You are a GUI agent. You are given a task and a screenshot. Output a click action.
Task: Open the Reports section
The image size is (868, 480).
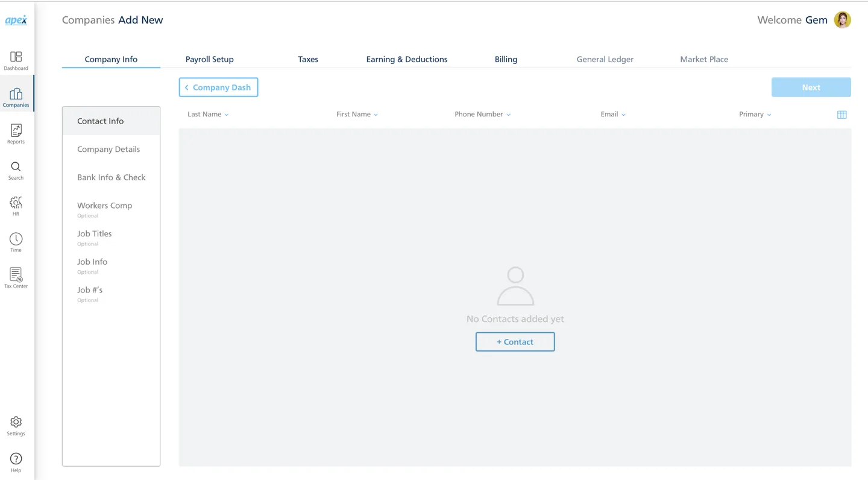pyautogui.click(x=16, y=131)
